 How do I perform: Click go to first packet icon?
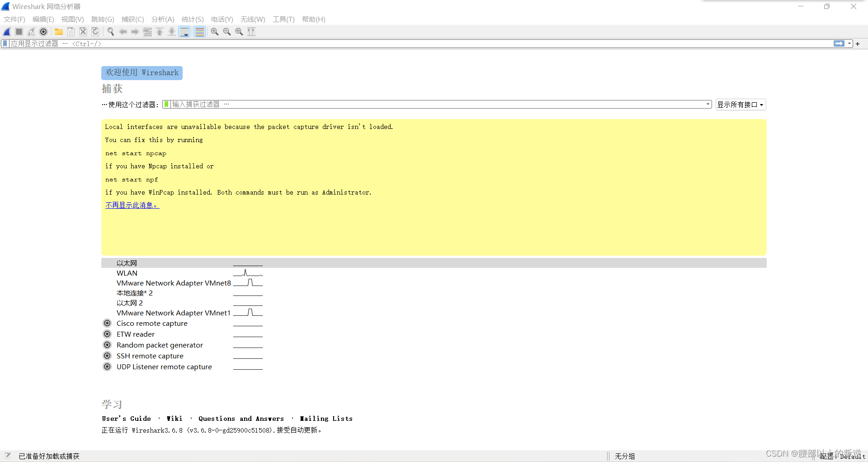point(160,32)
